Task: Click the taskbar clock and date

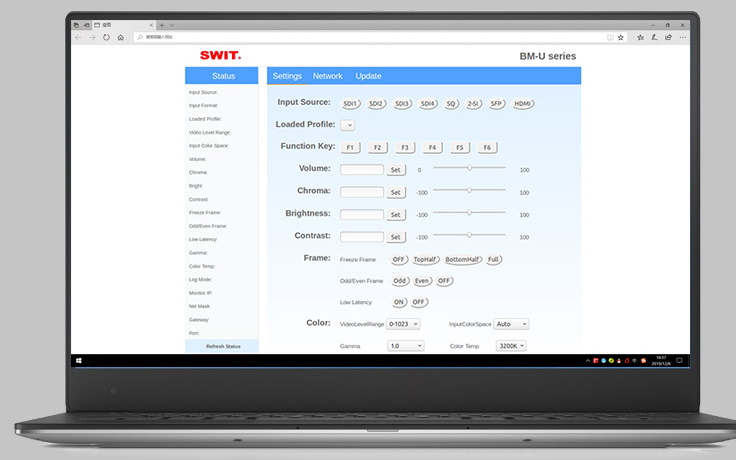Action: point(661,360)
